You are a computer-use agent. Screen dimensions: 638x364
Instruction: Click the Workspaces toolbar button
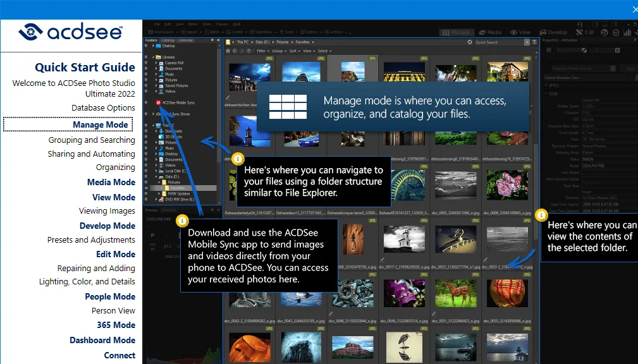tap(161, 32)
